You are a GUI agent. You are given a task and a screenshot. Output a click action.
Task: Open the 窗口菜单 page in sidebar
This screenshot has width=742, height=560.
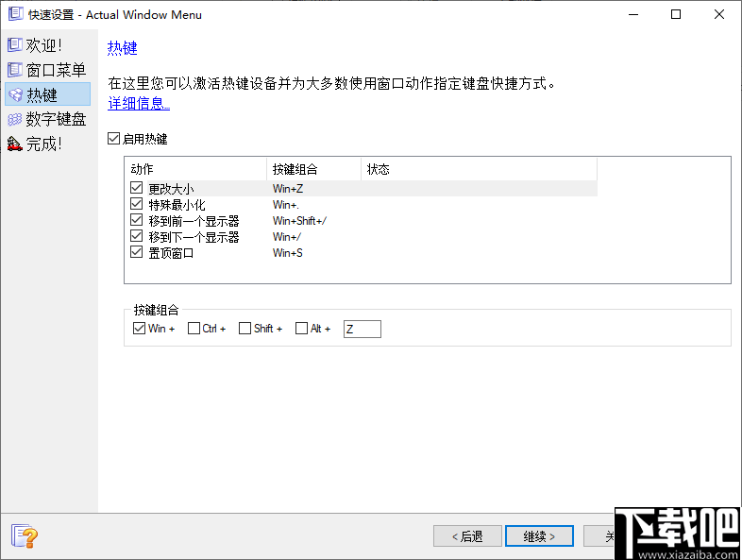click(47, 70)
